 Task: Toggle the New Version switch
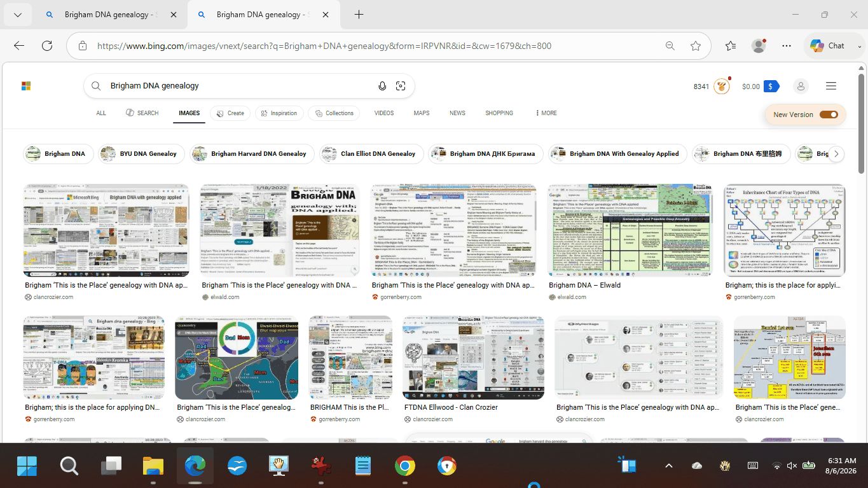829,115
